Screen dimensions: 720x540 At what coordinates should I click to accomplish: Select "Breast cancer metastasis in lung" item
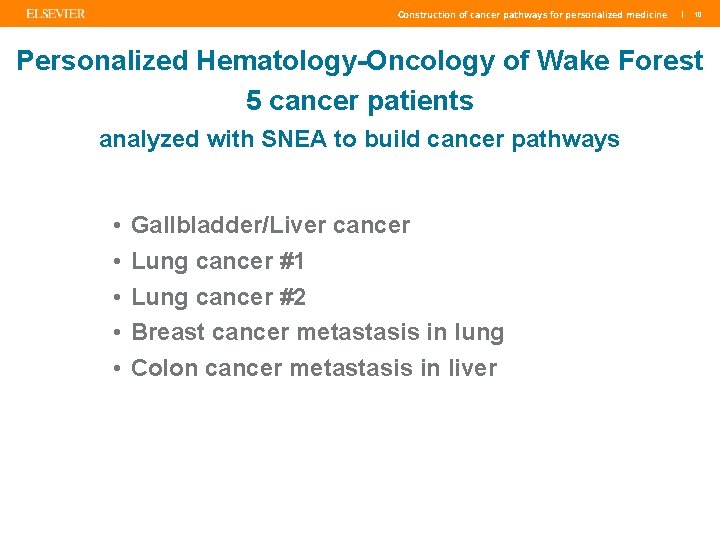pos(317,332)
